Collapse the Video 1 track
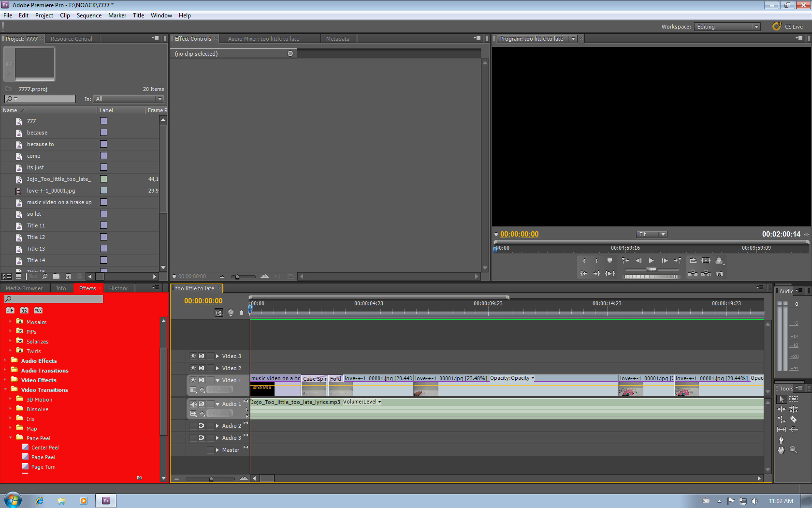The width and height of the screenshot is (812, 508). [x=217, y=380]
